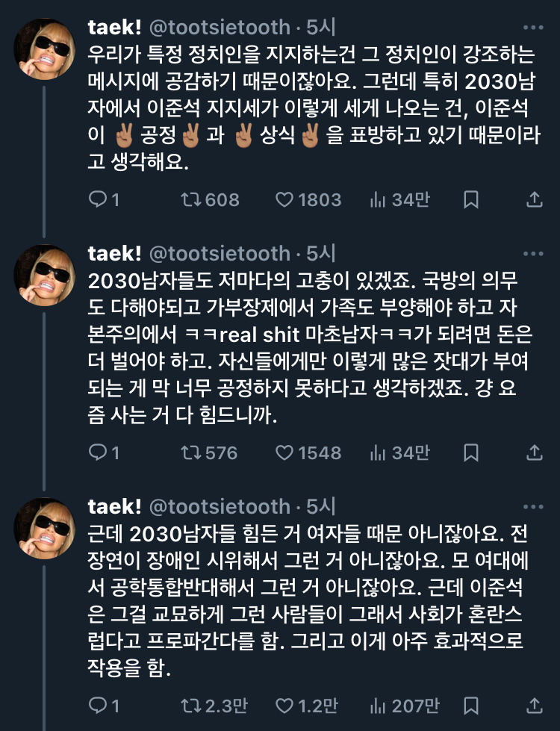Screen dimensions: 560x731
Task: Open more options for the first tweet
Action: click(x=533, y=28)
